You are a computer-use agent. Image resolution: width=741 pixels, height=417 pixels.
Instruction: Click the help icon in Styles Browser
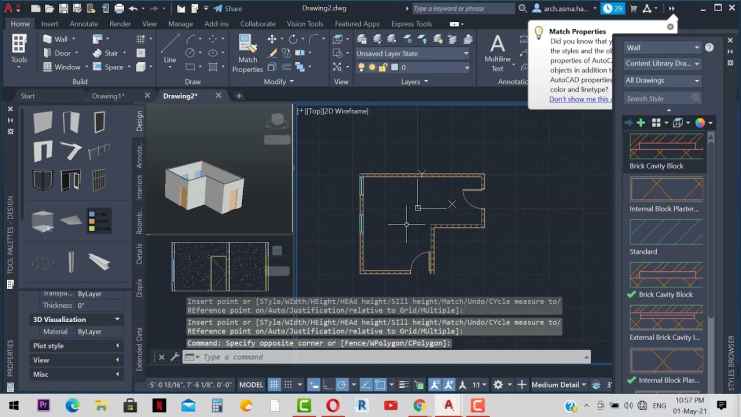click(x=709, y=47)
